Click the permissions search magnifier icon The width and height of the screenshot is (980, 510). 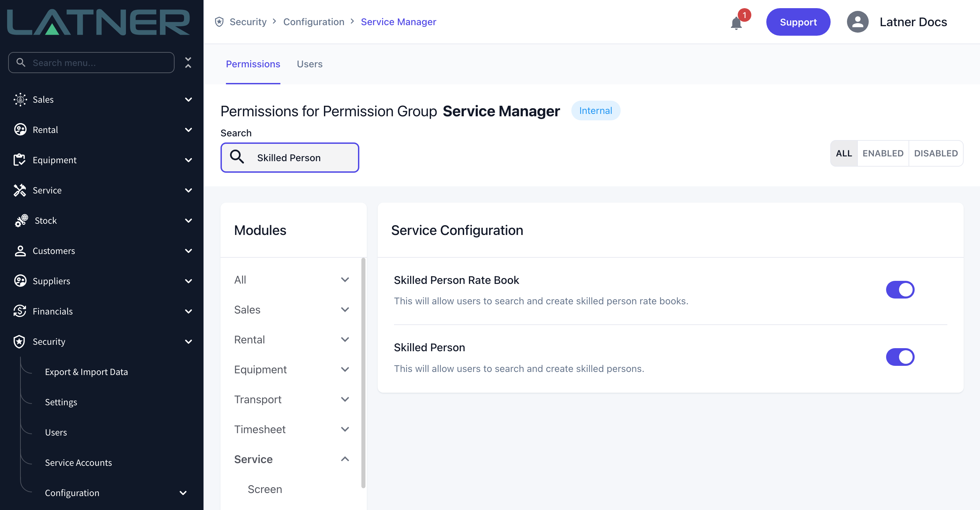click(237, 157)
